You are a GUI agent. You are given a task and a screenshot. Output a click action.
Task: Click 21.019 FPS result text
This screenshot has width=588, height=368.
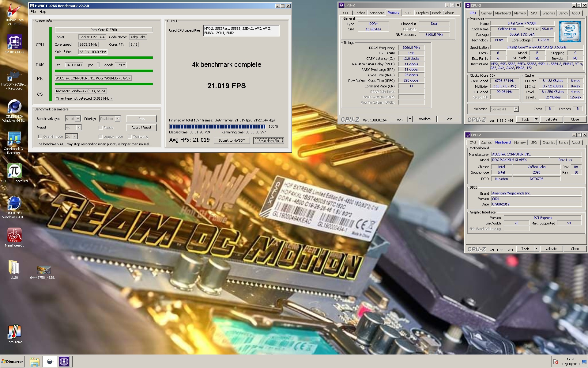(226, 86)
